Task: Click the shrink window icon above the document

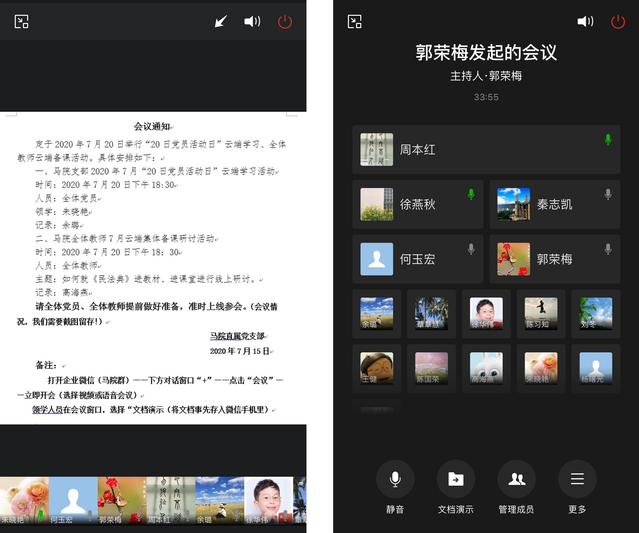Action: point(21,21)
